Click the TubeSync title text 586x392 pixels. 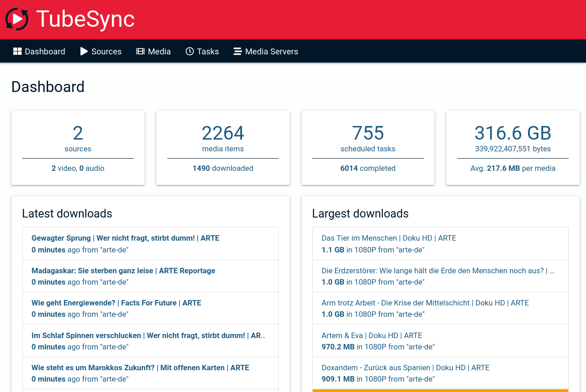pos(85,19)
